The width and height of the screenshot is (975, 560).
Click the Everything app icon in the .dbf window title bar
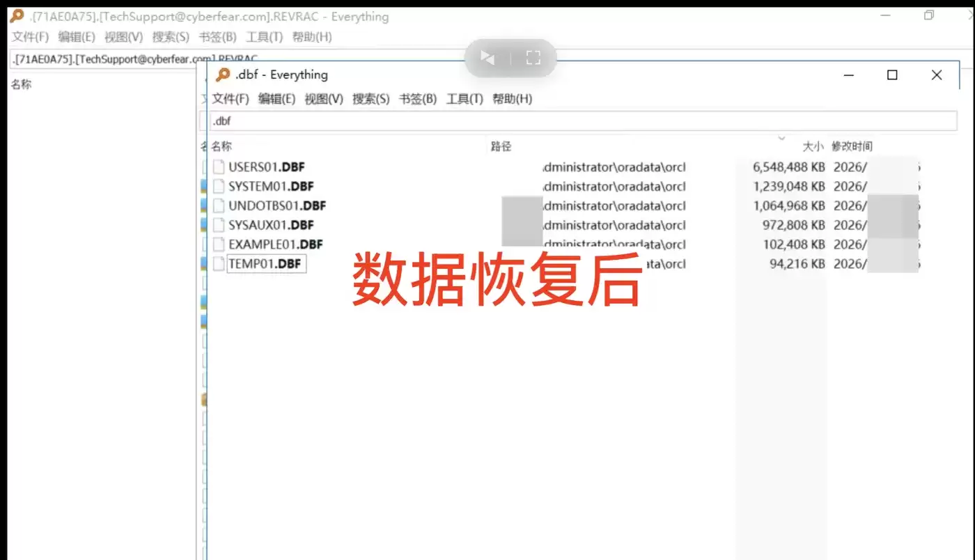[223, 75]
